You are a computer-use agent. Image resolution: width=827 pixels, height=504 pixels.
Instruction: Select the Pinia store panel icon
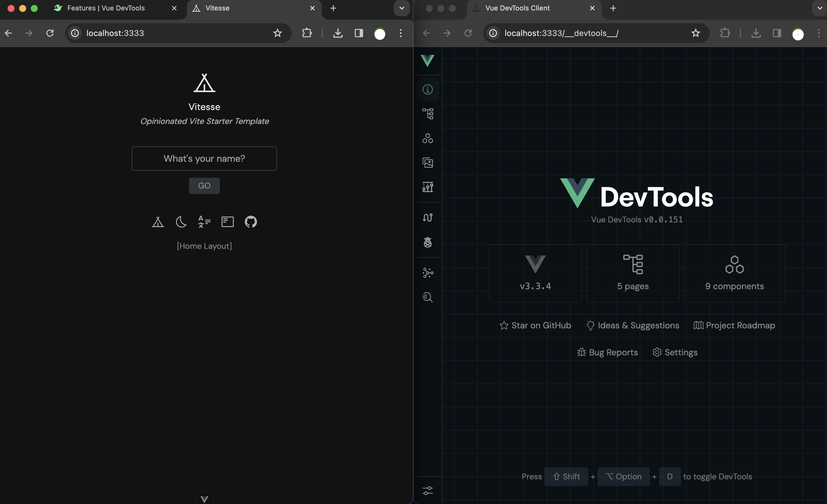coord(427,242)
